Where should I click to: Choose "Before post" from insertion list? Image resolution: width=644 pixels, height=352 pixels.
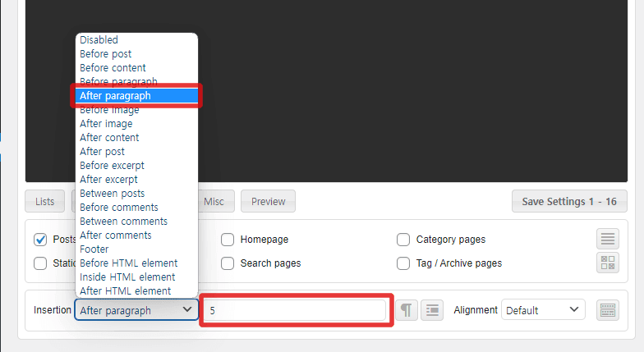coord(105,54)
